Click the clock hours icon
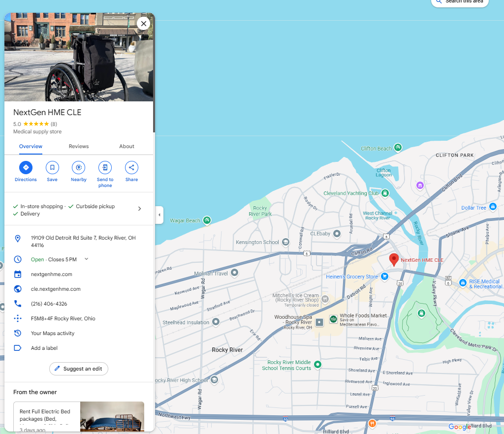Viewport: 504px width, 434px height. click(x=18, y=259)
